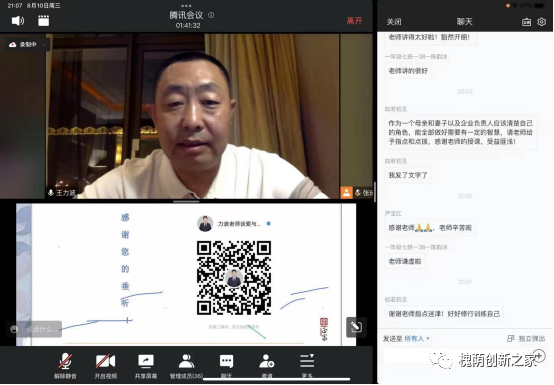Image resolution: width=554 pixels, height=385 pixels.
Task: Expand the 录制中 recording dropdown
Action: 43,45
